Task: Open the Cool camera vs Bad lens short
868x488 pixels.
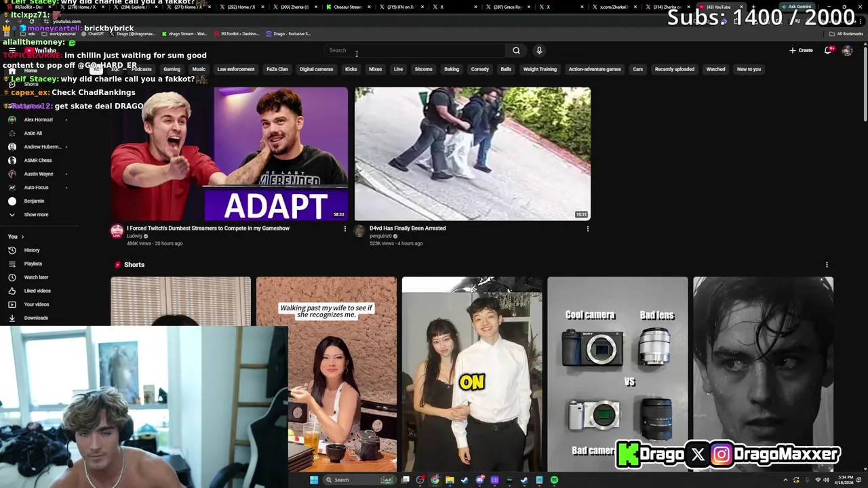Action: tap(618, 374)
